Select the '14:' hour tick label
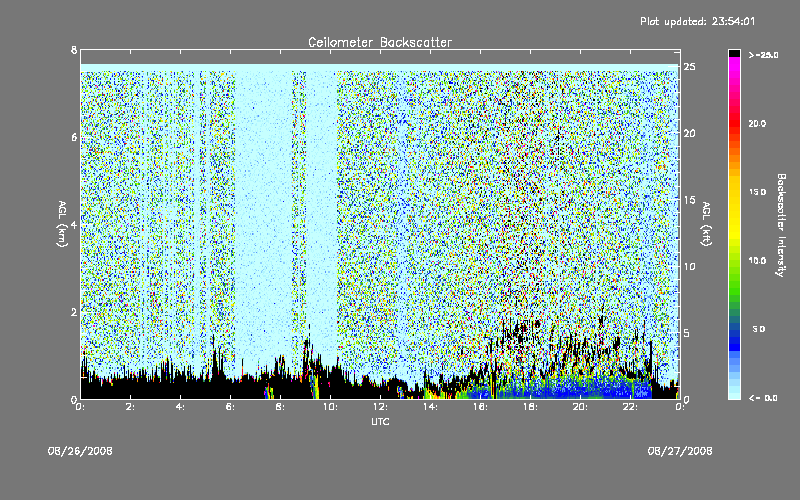Image resolution: width=800 pixels, height=500 pixels. point(430,407)
